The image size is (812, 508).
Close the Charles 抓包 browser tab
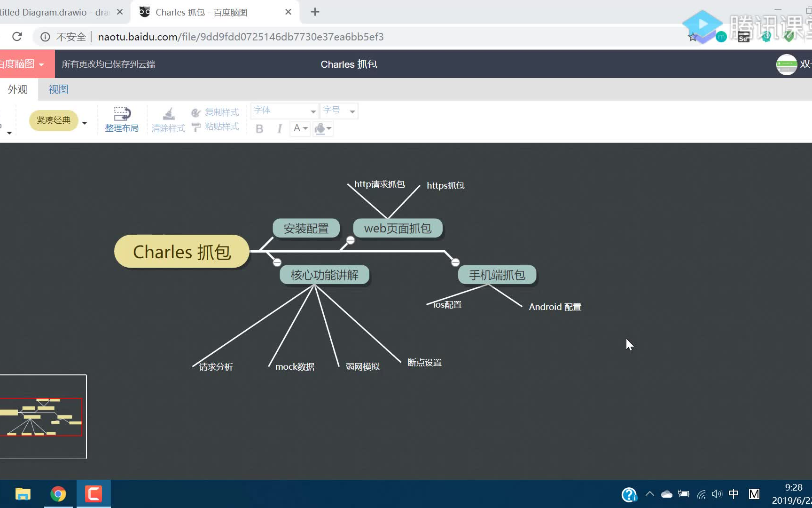click(x=288, y=12)
